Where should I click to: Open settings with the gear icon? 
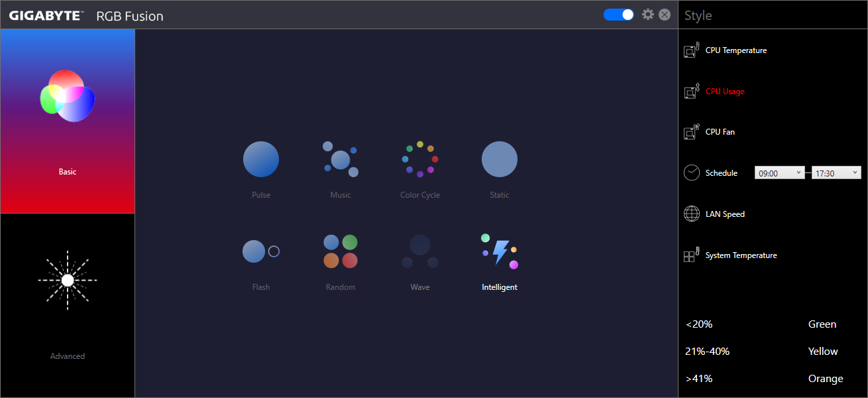(x=648, y=15)
